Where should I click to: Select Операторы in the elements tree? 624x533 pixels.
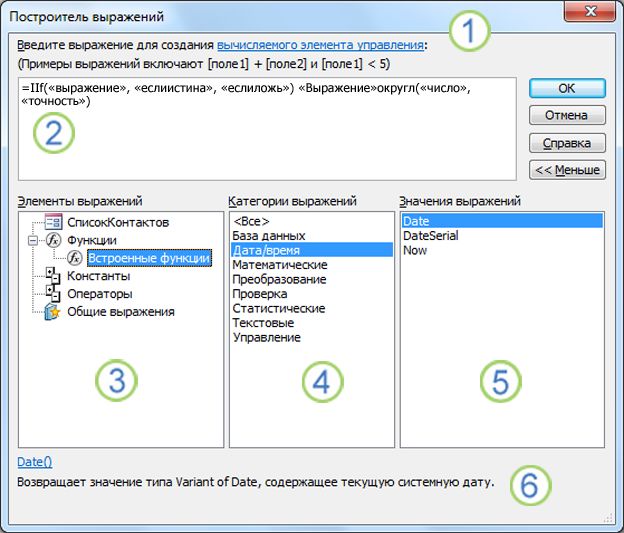99,294
